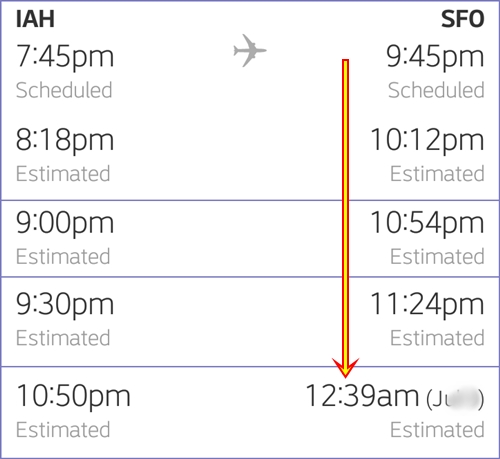Click the Scheduled label under 7:45pm
This screenshot has width=500, height=459.
(x=64, y=90)
